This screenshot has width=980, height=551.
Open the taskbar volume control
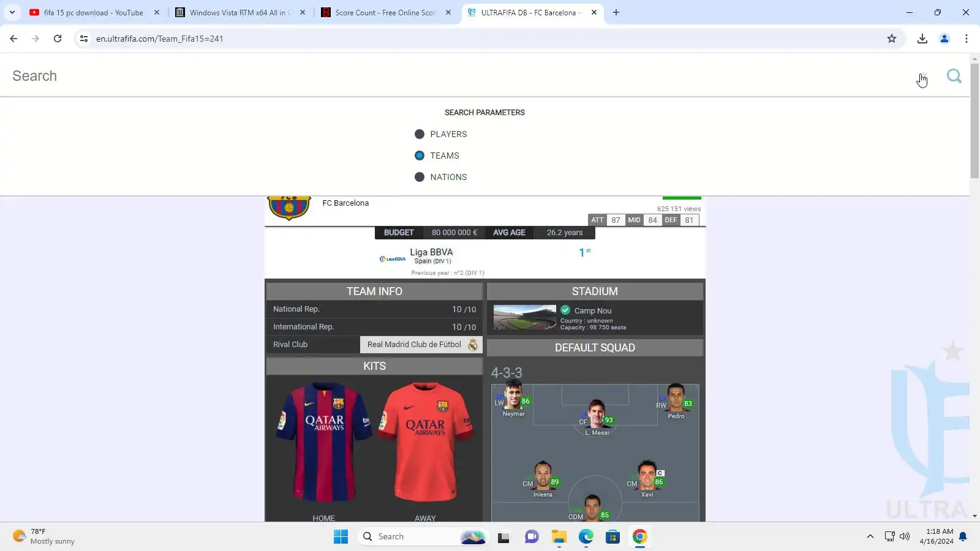905,537
